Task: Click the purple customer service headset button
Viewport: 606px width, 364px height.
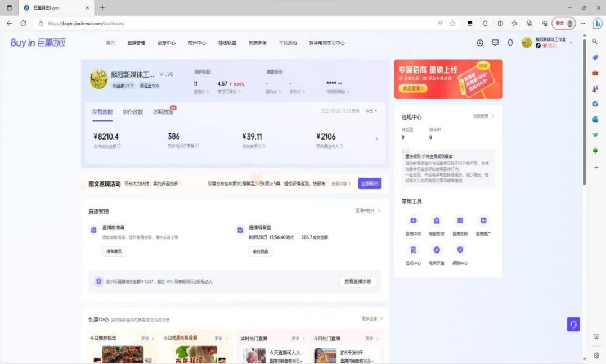Action: 573,324
